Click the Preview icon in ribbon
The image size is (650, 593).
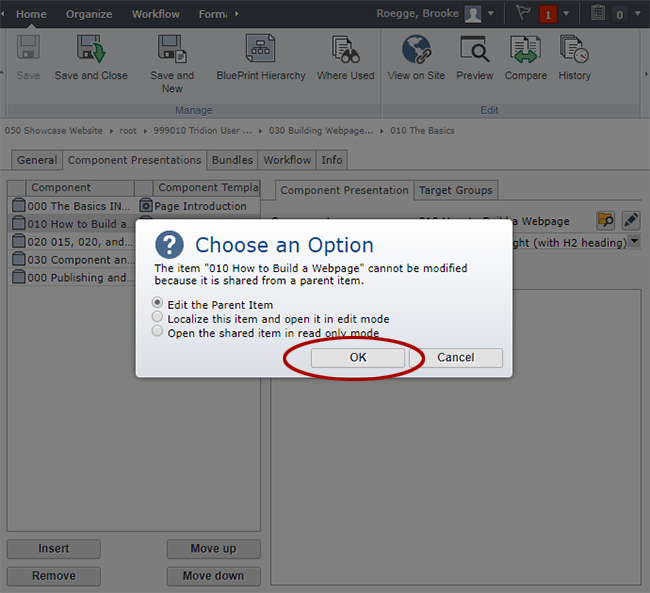point(474,50)
